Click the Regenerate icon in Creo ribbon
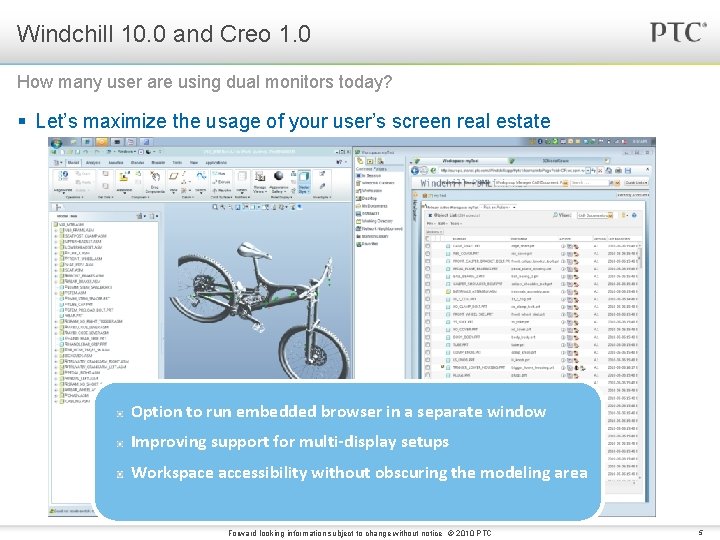Image resolution: width=720 pixels, height=540 pixels. [63, 177]
